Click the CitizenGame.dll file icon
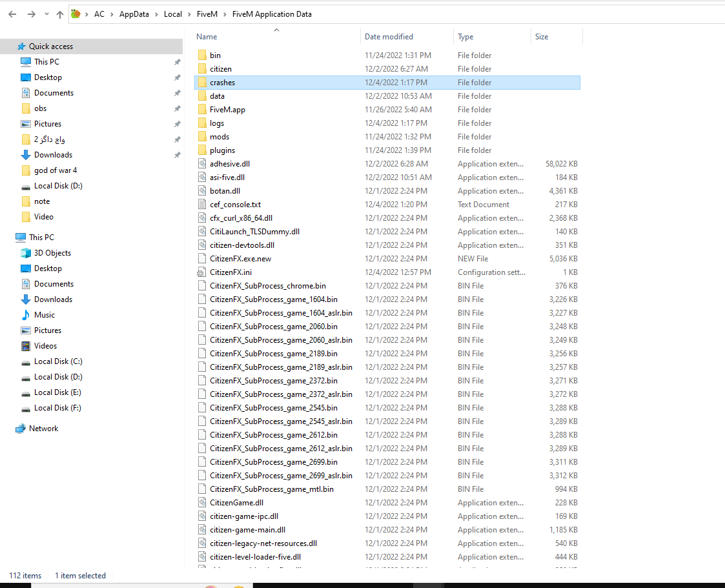The width and height of the screenshot is (725, 588). click(x=202, y=503)
